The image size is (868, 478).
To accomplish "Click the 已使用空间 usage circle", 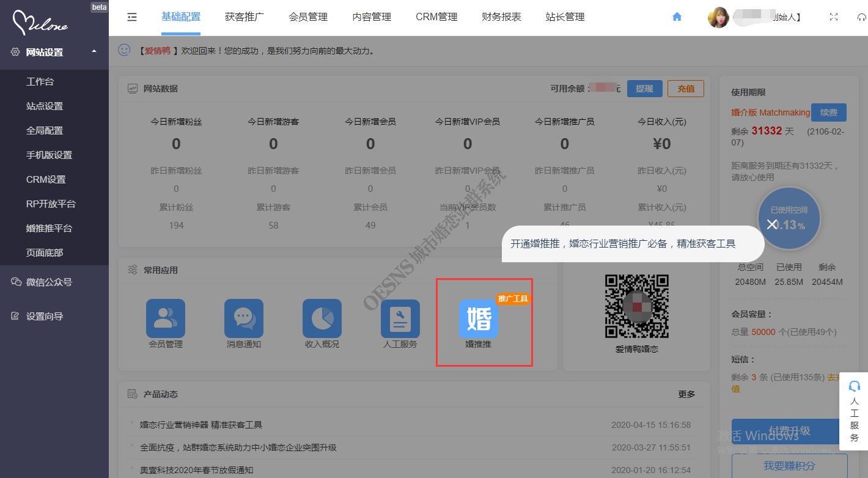I will (x=789, y=218).
